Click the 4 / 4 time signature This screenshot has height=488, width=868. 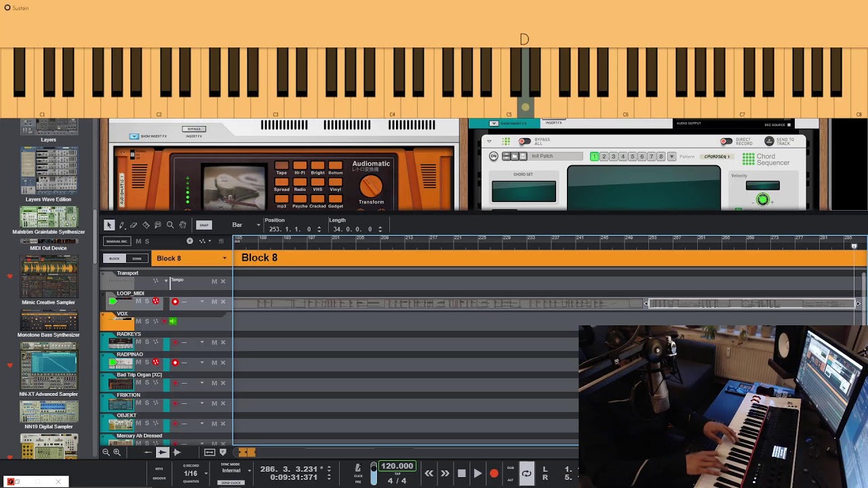click(x=397, y=481)
